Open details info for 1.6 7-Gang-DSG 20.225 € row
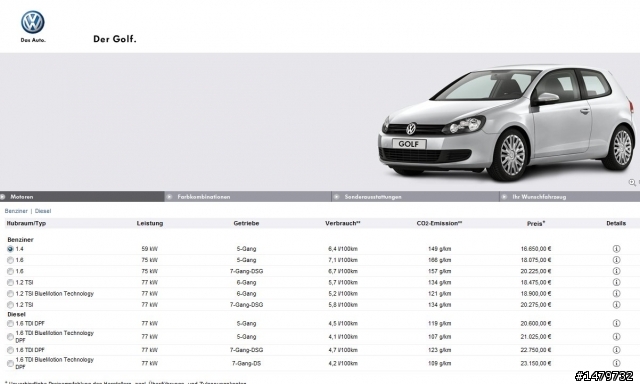This screenshot has height=384, width=640. (616, 271)
